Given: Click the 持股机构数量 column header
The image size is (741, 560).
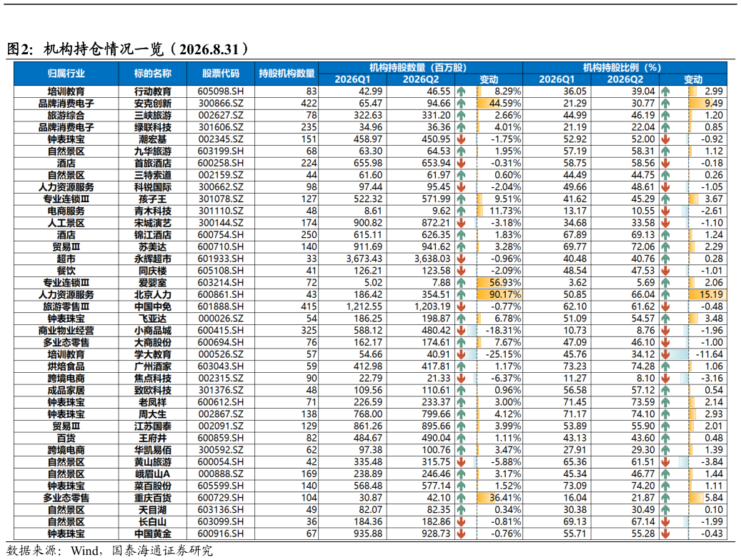Looking at the screenshot, I should (x=287, y=74).
